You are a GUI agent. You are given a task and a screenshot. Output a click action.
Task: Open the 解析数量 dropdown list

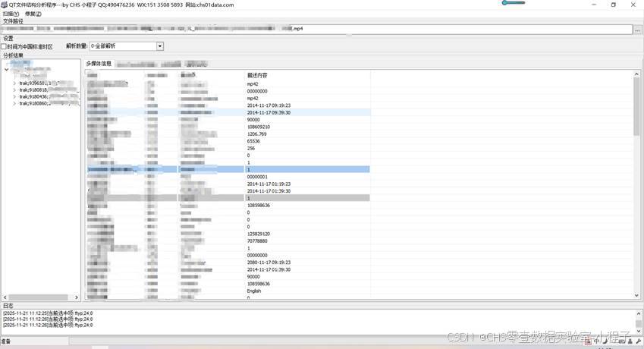pyautogui.click(x=160, y=46)
